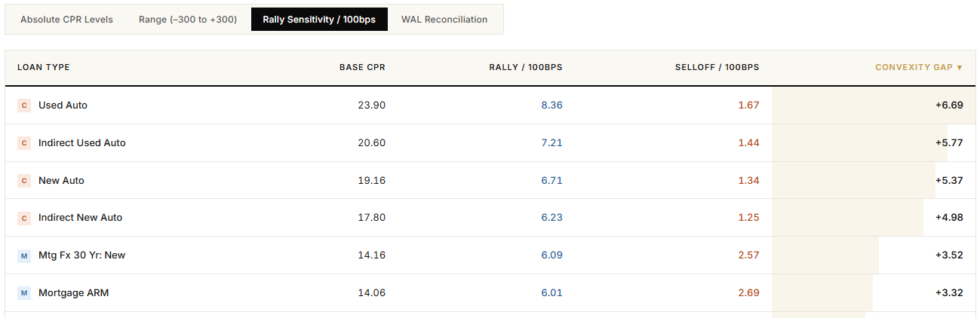Switch to the Absolute CPR Levels tab
This screenshot has width=980, height=318.
click(66, 20)
